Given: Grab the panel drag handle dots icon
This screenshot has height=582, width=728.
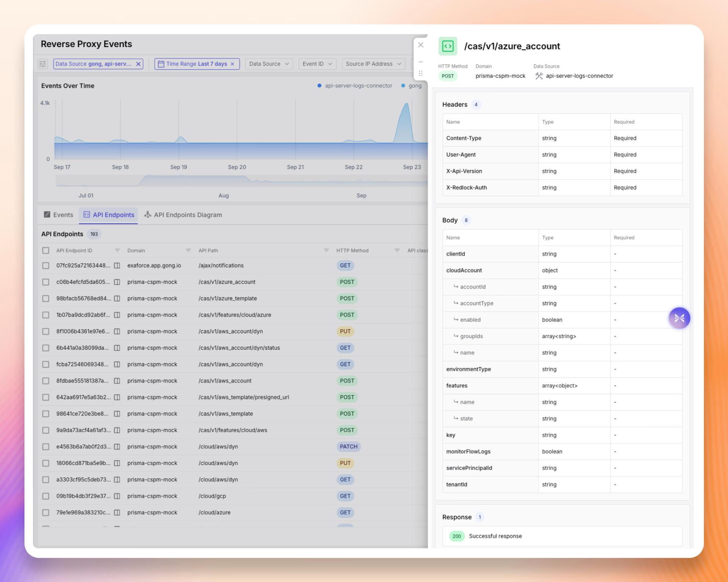Looking at the screenshot, I should click(x=420, y=74).
